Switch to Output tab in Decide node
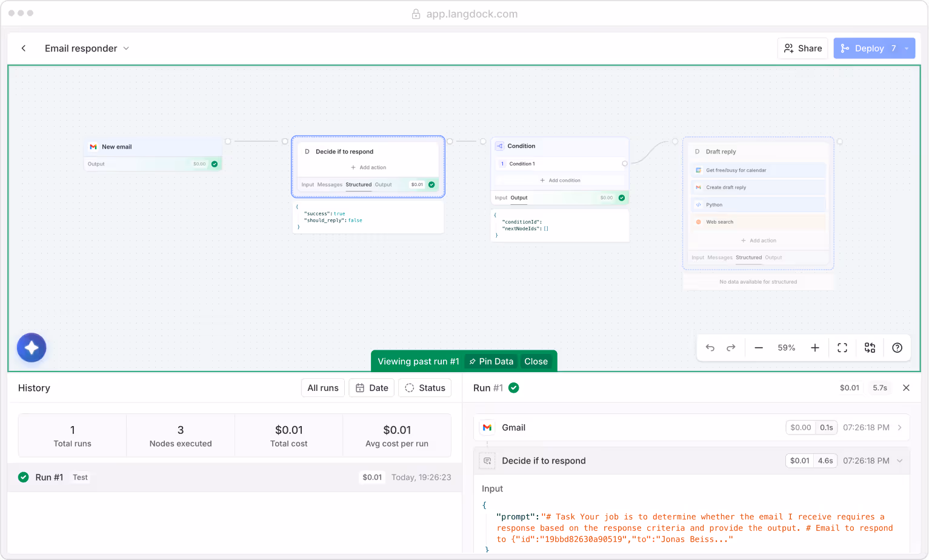 383,185
